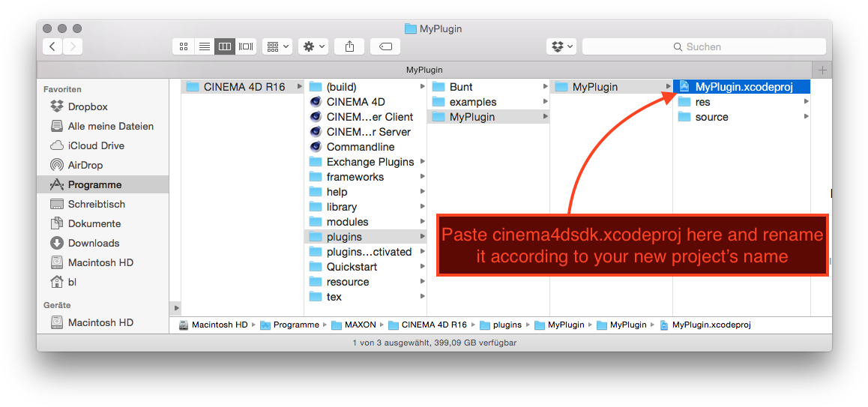
Task: Switch to icon view mode
Action: coord(184,46)
